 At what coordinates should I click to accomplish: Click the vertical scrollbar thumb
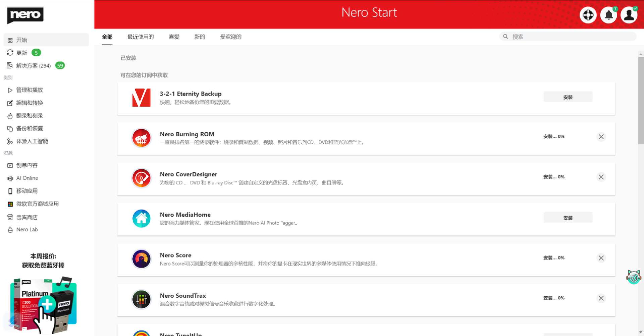point(641,101)
